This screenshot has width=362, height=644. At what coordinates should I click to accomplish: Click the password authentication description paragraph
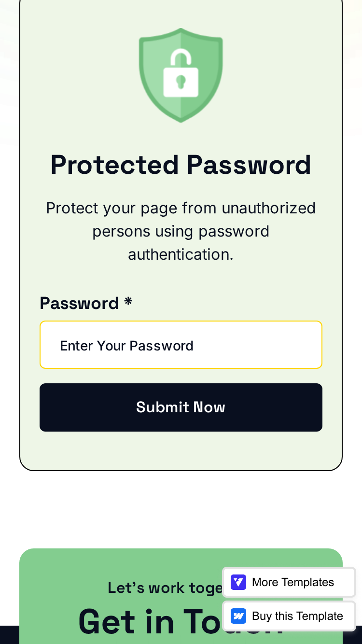pos(181,231)
